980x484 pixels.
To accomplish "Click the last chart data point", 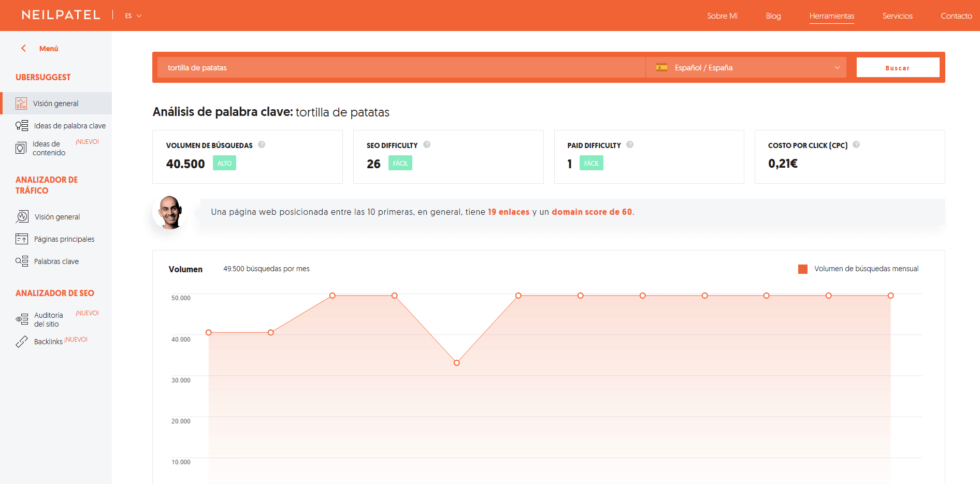I will pos(890,296).
